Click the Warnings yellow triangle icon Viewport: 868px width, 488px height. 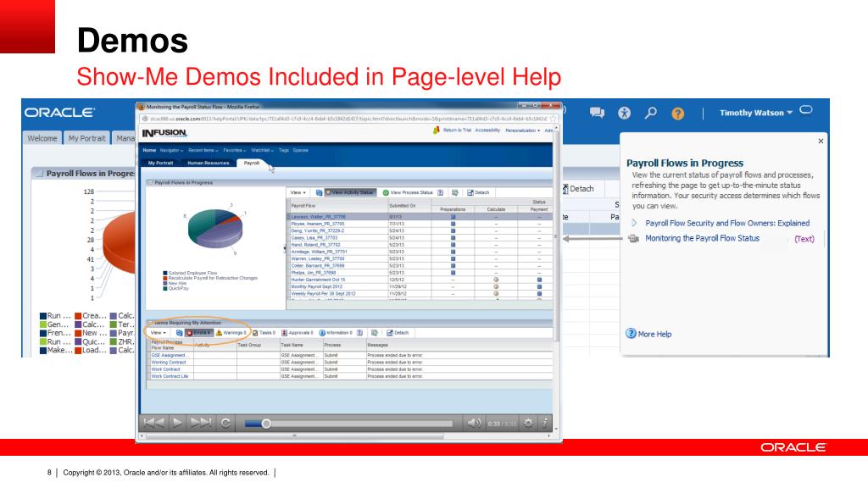(219, 333)
